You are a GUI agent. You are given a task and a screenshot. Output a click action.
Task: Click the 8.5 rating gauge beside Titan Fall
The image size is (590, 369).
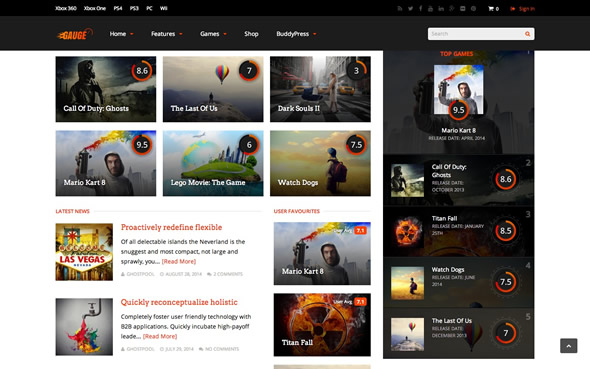505,231
